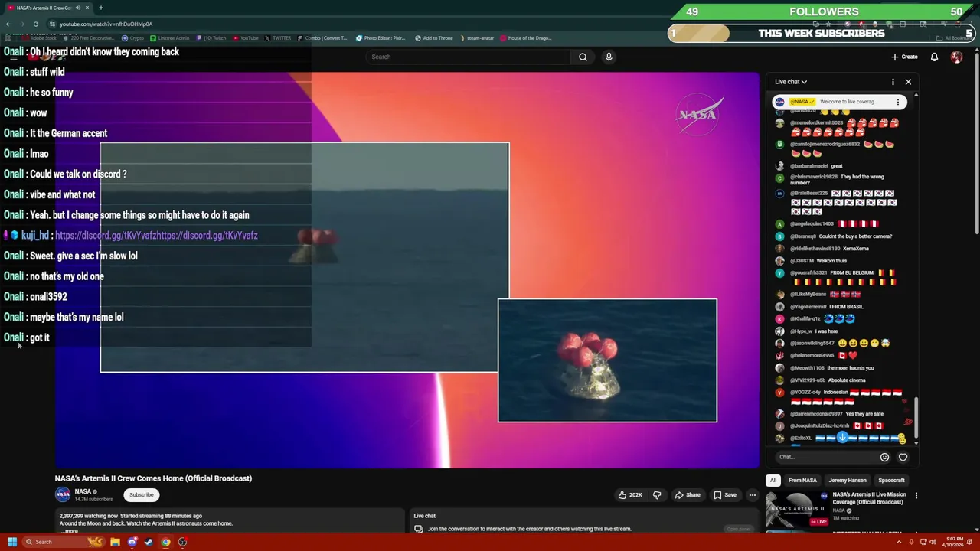Select the From NASA filter chip

click(802, 481)
